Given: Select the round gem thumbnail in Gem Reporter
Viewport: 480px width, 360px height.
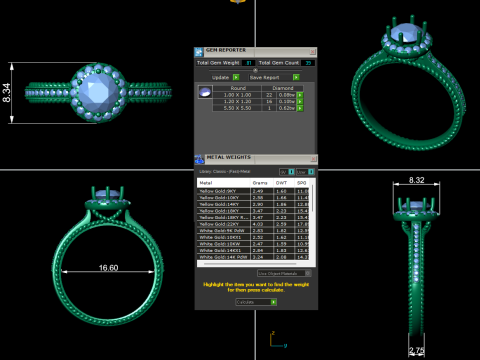Looking at the screenshot, I should 205,92.
